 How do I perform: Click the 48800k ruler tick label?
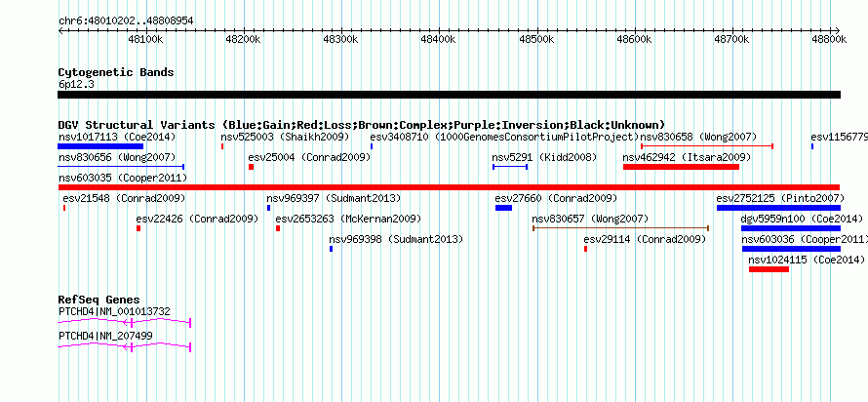(830, 39)
